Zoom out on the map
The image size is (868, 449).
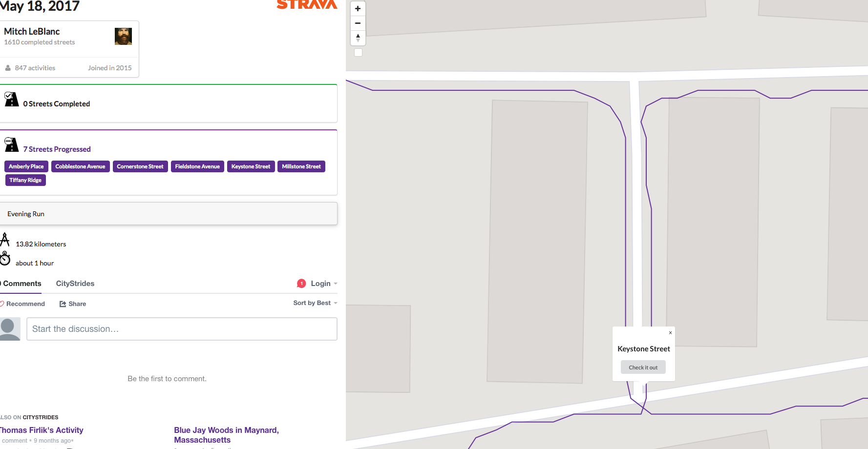tap(358, 23)
